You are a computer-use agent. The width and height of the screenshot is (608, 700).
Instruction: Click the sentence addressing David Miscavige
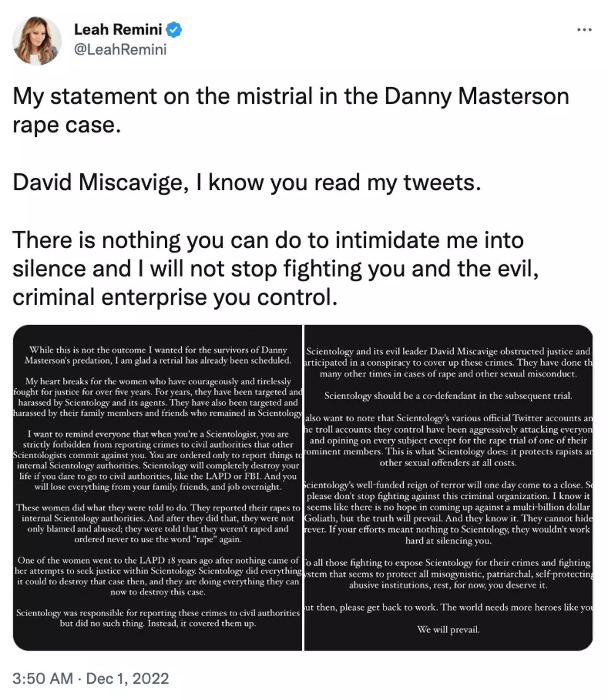point(247,182)
